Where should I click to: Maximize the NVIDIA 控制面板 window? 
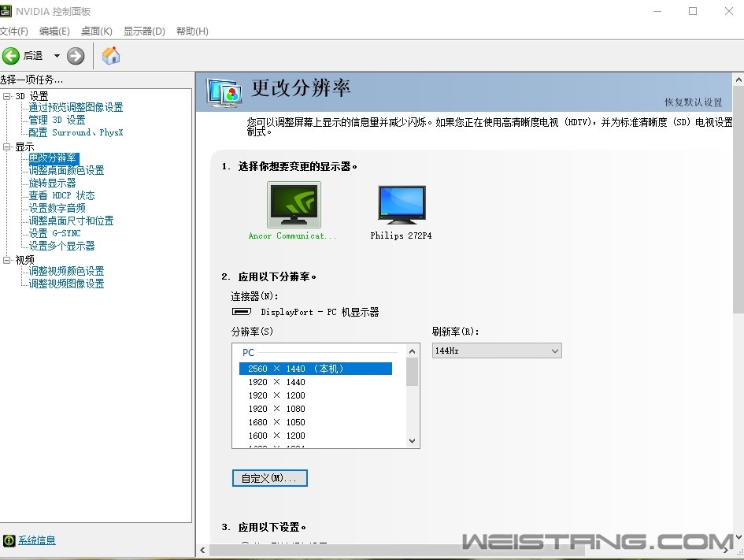click(x=693, y=11)
